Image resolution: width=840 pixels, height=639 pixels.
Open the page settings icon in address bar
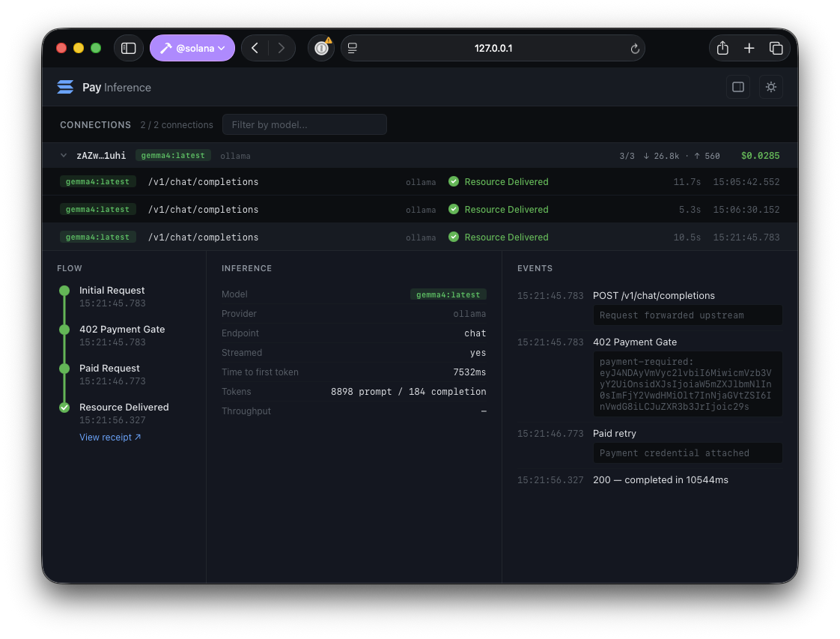353,48
